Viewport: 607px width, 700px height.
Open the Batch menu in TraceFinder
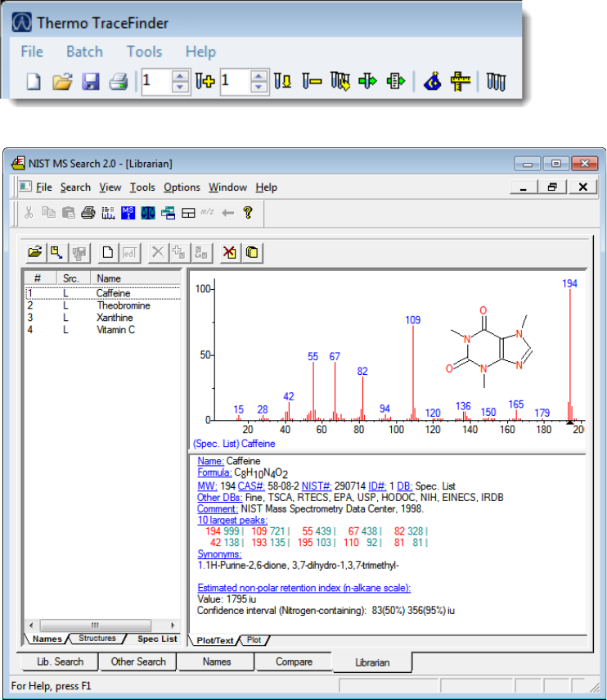pos(84,52)
